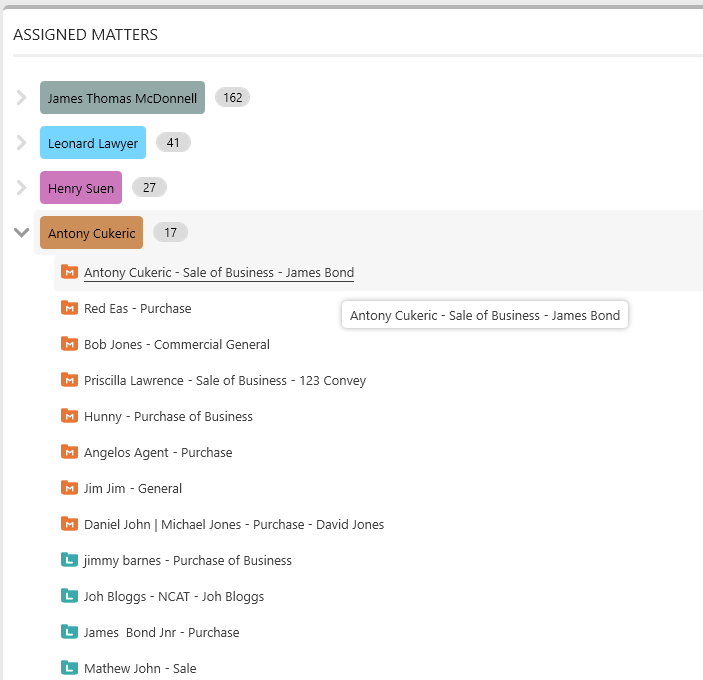Click the teal L icon next to Joh Bloggs
The image size is (703, 680).
[x=69, y=596]
